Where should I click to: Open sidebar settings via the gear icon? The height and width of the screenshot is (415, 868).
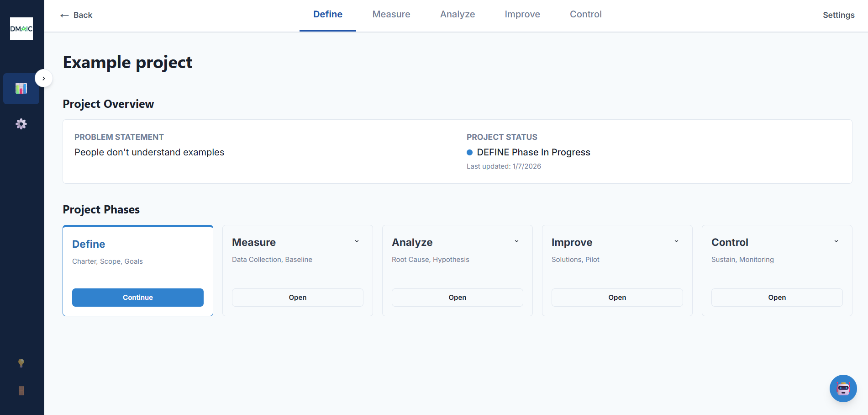coord(21,123)
